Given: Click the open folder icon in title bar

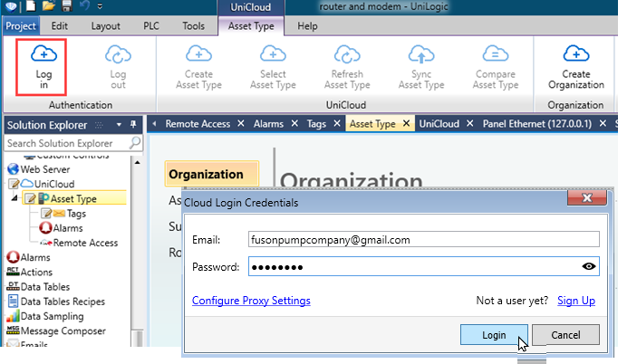Looking at the screenshot, I should [x=48, y=5].
